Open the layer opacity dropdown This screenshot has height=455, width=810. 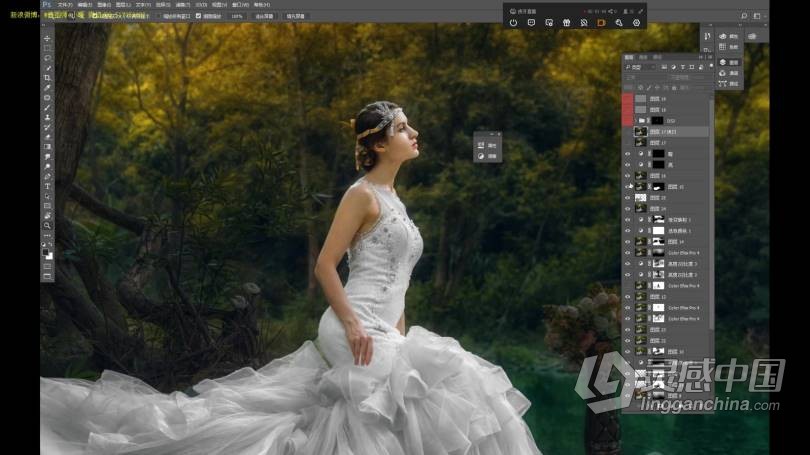(x=699, y=77)
